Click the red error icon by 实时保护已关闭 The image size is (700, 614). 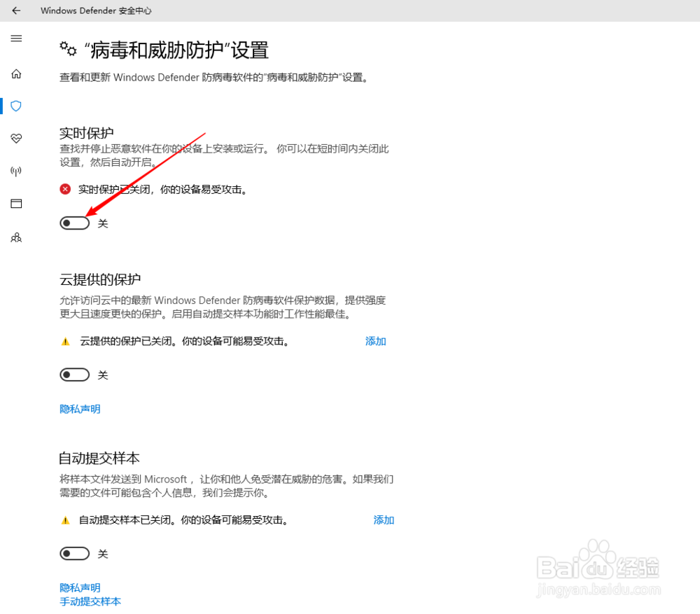65,189
